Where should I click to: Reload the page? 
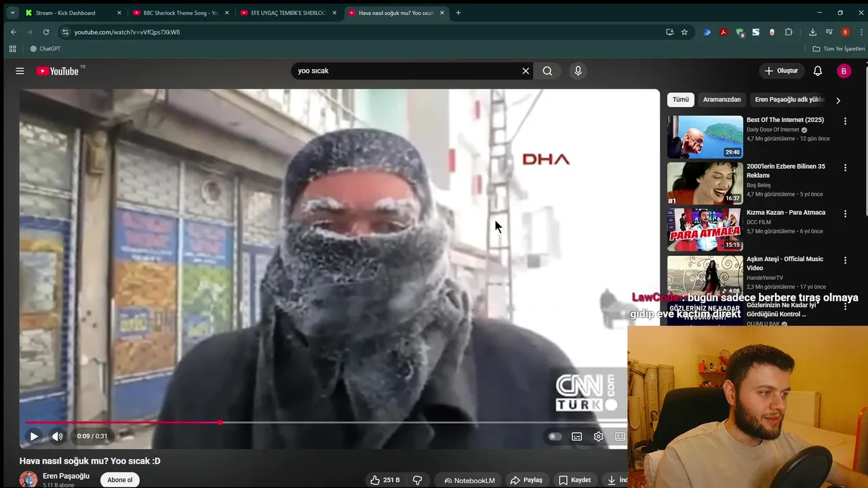pos(46,32)
